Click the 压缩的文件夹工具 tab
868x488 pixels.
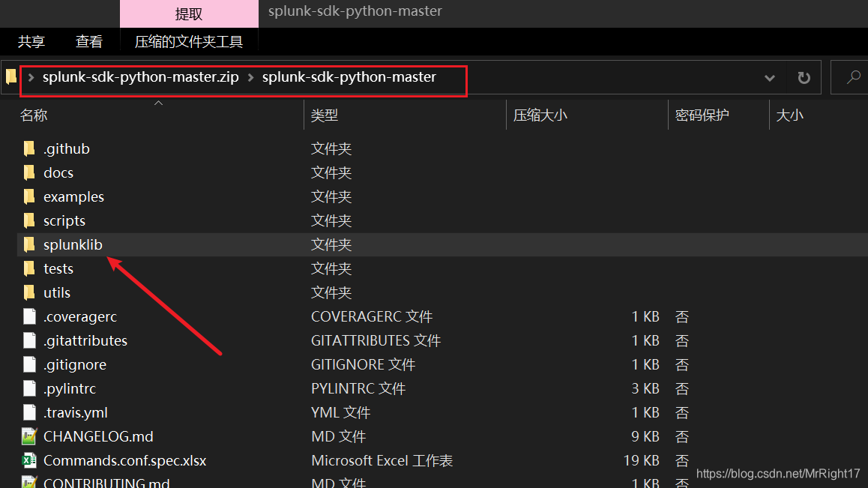click(x=190, y=41)
